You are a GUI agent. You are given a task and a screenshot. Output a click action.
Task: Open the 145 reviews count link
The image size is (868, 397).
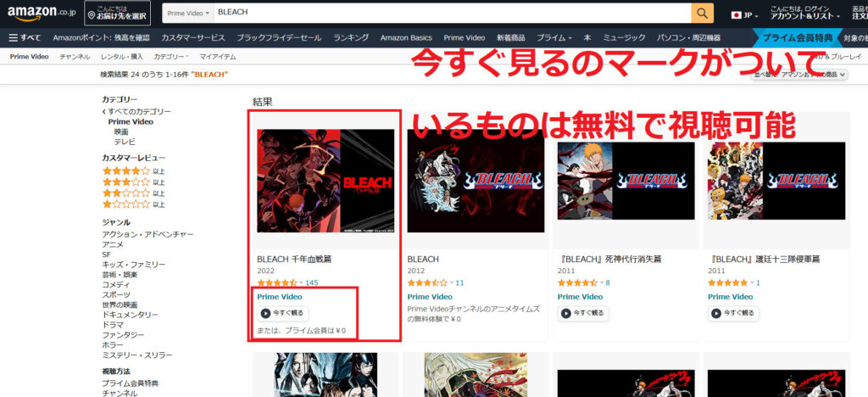tap(312, 283)
